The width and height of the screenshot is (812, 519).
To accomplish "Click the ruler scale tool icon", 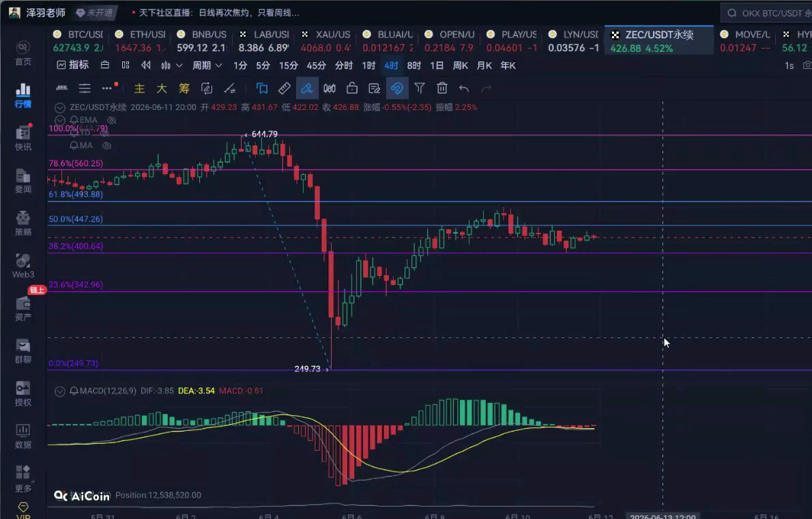I will pyautogui.click(x=61, y=88).
